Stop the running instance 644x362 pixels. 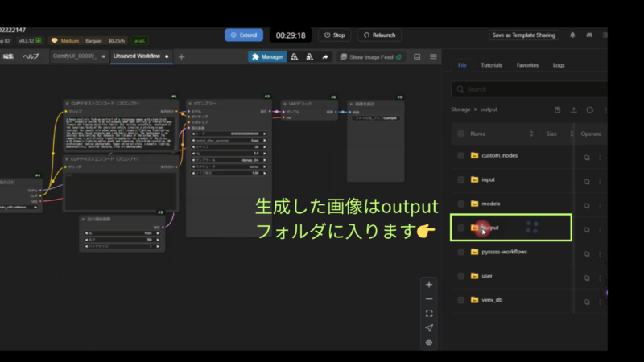click(x=334, y=35)
